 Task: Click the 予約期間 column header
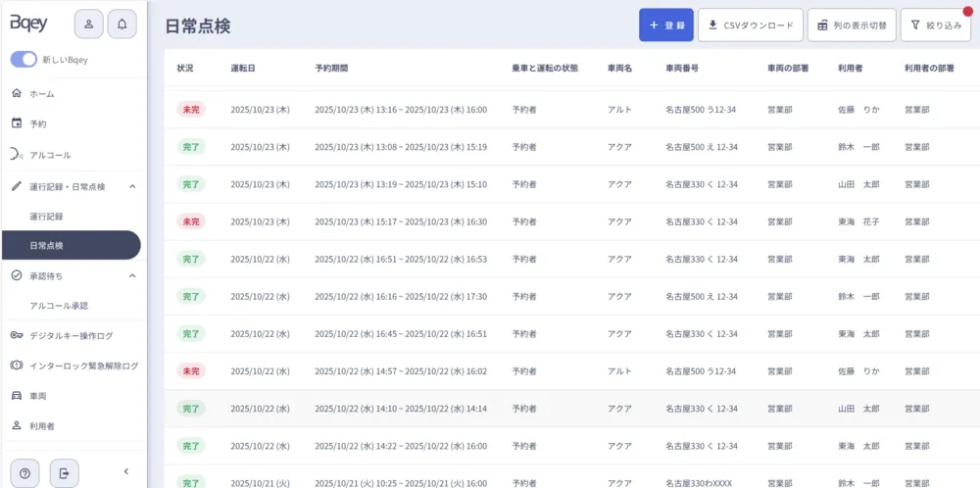(332, 69)
